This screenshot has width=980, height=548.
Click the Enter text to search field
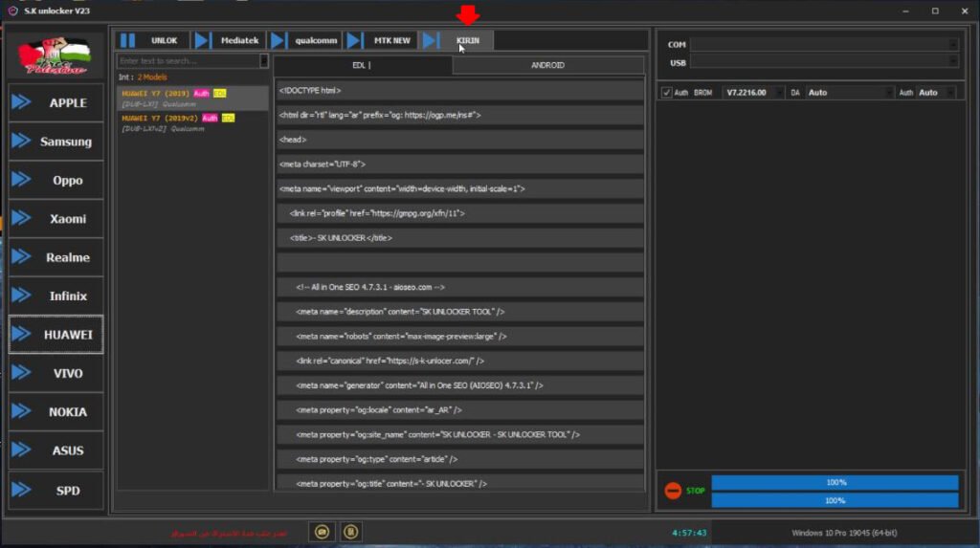click(x=189, y=60)
